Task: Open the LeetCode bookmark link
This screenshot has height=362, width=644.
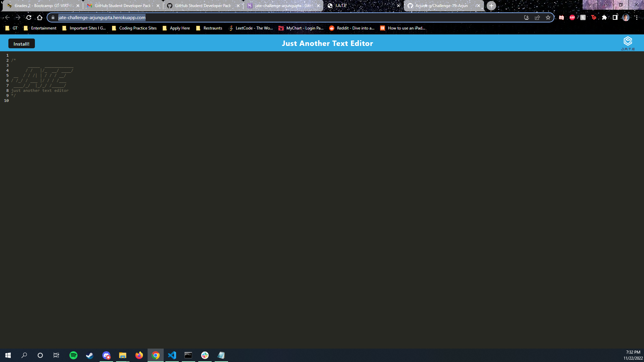Action: 251,28
